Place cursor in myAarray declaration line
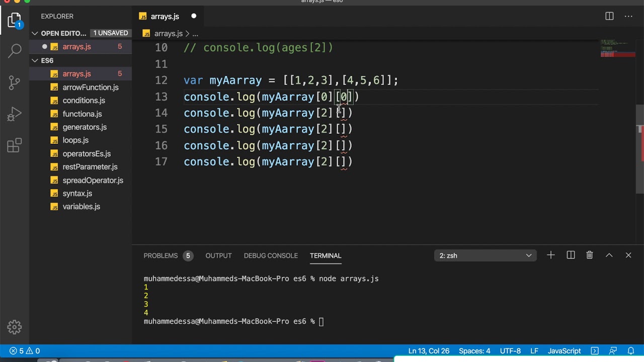The width and height of the screenshot is (644, 362). [291, 80]
